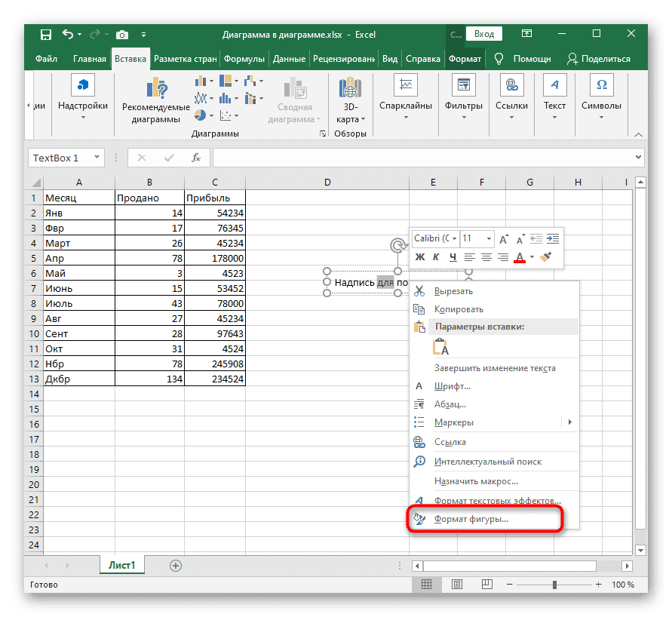Click the Поделиться share button
This screenshot has height=617, width=672.
click(599, 59)
